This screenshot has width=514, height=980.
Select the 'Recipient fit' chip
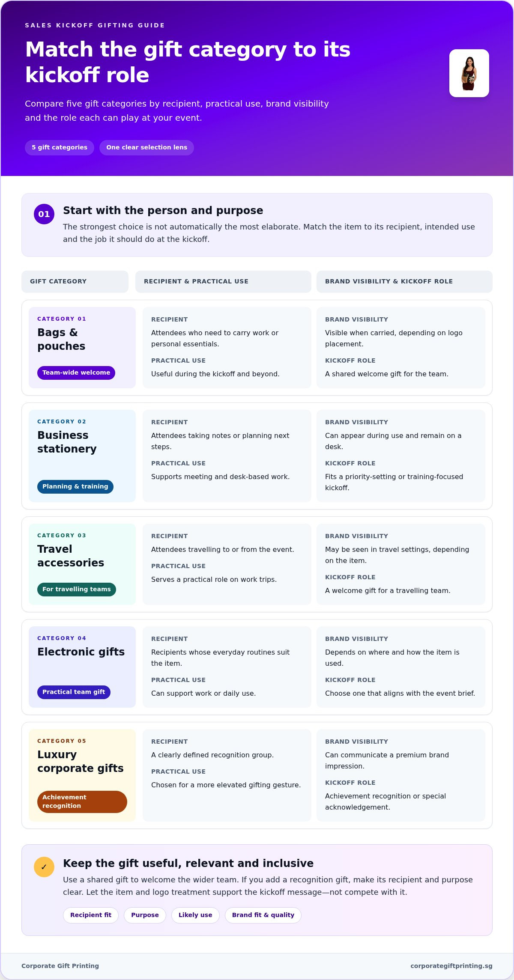click(91, 915)
